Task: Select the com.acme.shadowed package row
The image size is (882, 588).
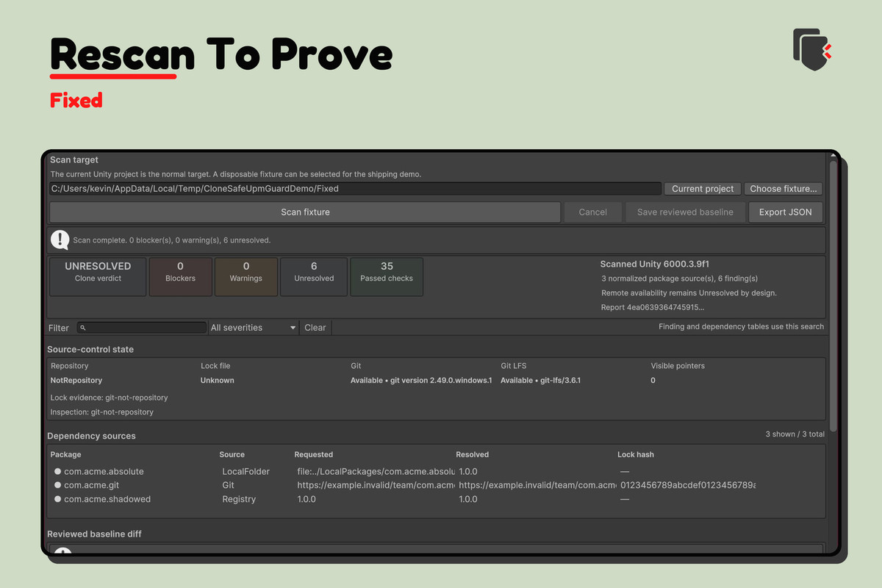Action: click(x=436, y=500)
